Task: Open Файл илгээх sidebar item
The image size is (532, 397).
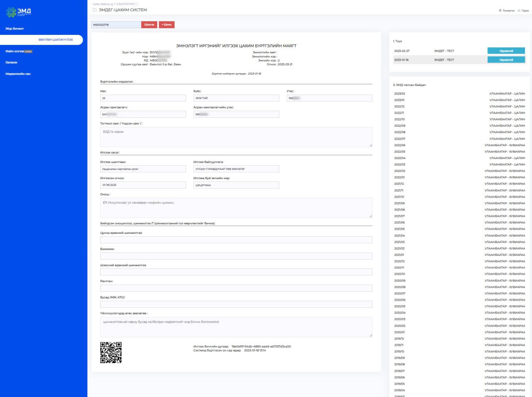Action: click(x=15, y=51)
